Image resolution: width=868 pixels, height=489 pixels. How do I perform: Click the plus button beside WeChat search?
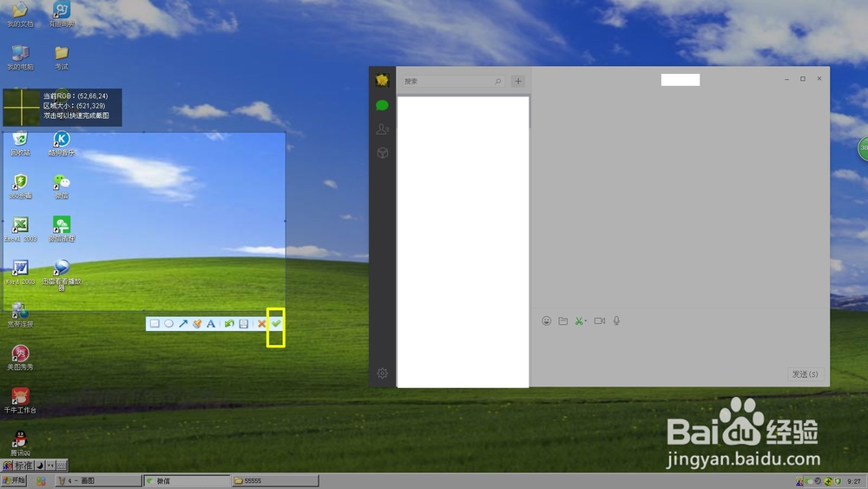518,82
